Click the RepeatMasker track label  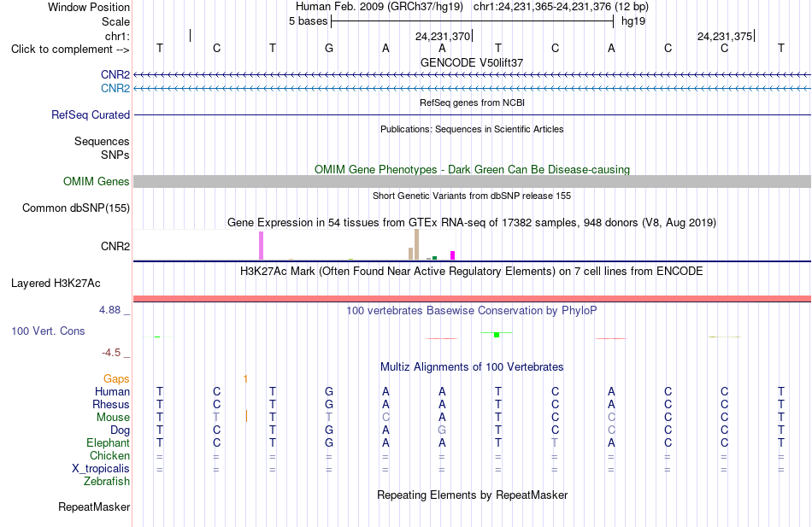click(x=94, y=507)
